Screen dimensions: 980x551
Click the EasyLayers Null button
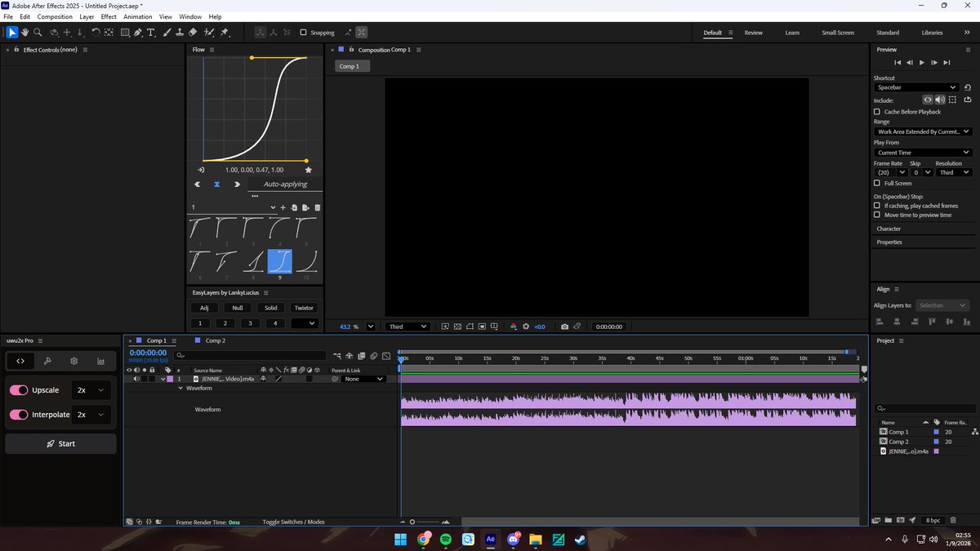click(238, 308)
